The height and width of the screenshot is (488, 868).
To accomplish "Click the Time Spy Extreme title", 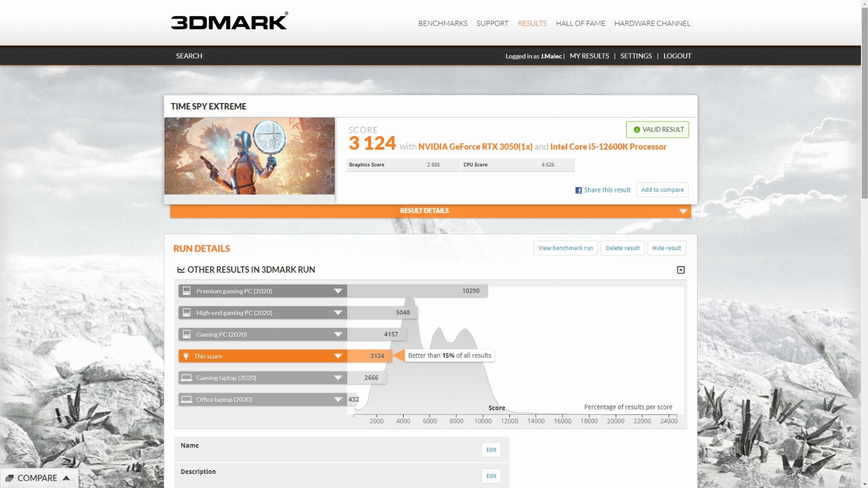I will pos(208,106).
